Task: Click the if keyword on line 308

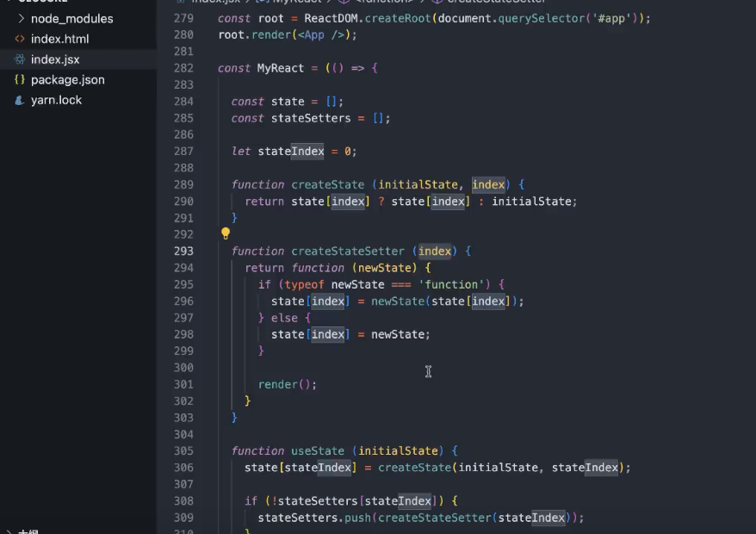Action: pyautogui.click(x=251, y=500)
